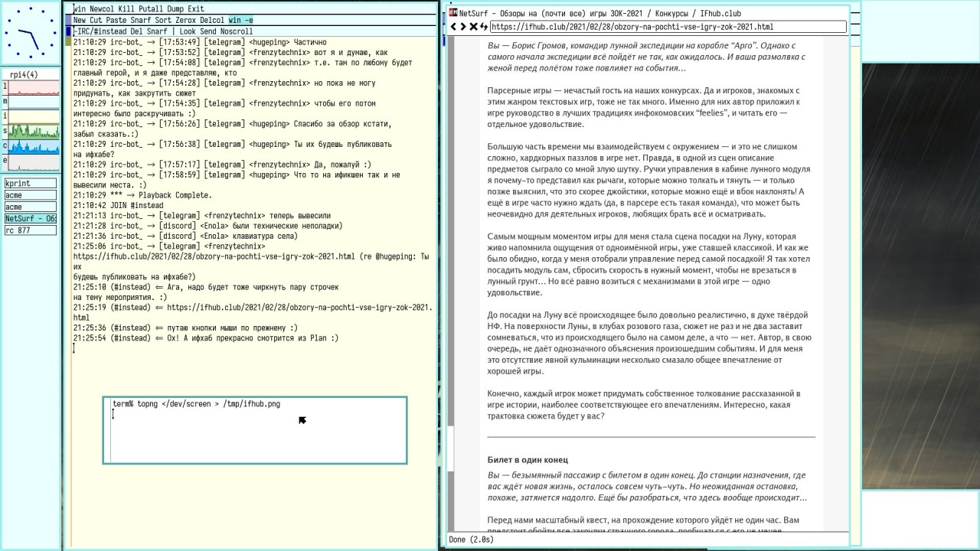Click the 's' green graph in stats

coord(34,131)
